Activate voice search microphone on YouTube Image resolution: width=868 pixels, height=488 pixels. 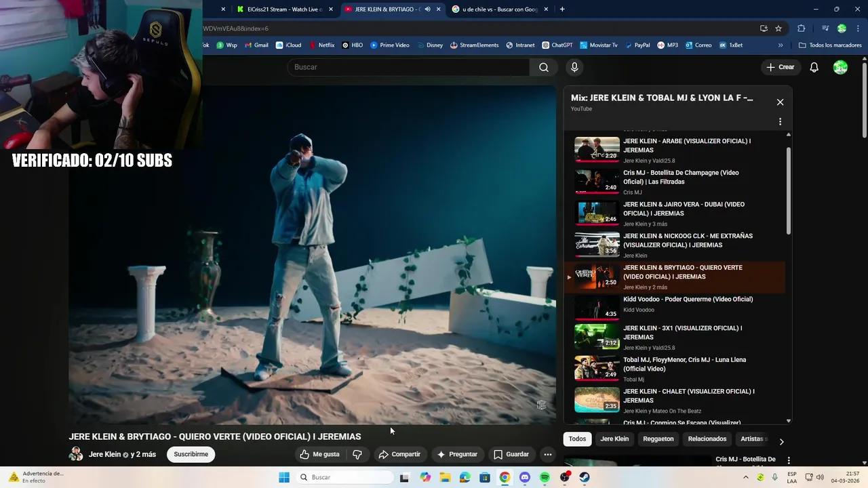pyautogui.click(x=574, y=67)
